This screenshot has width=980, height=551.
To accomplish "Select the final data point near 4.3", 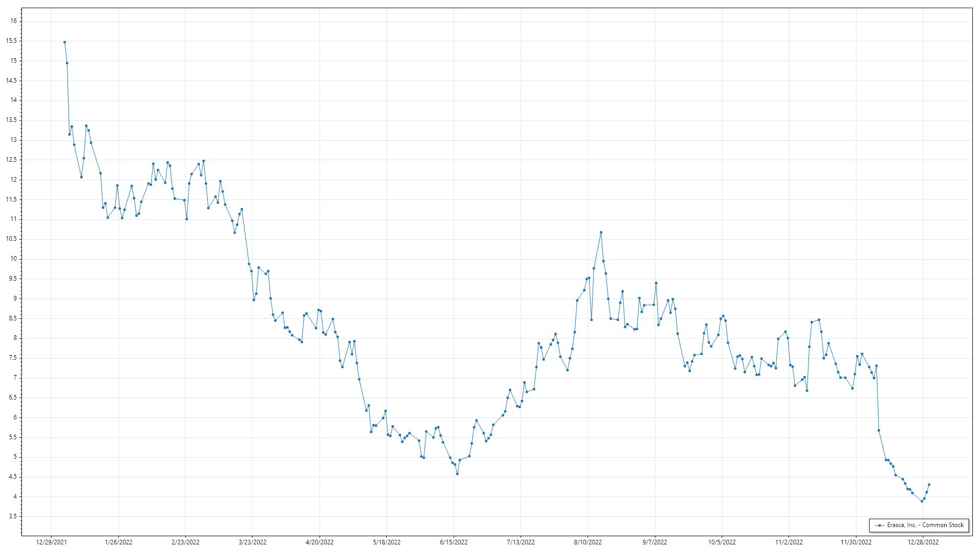I will 929,485.
